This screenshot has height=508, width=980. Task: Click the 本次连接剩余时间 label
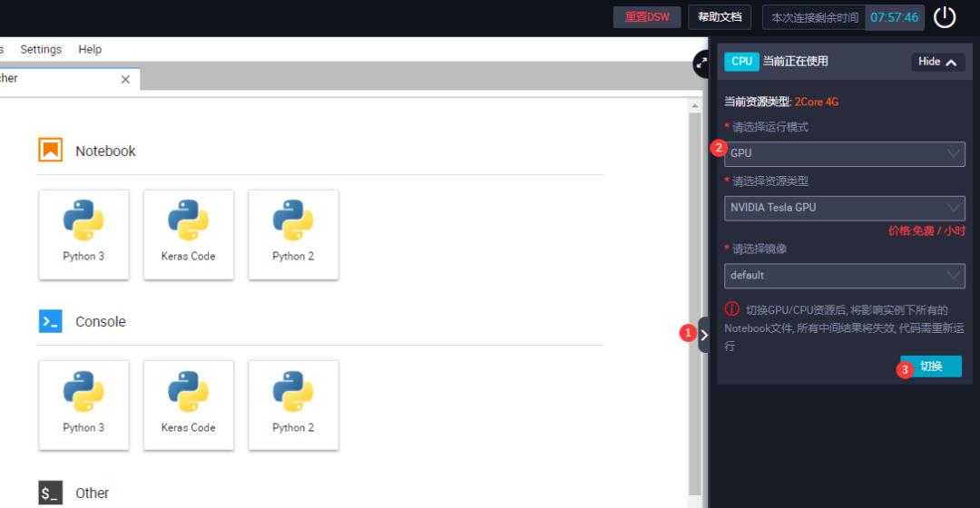[x=815, y=17]
